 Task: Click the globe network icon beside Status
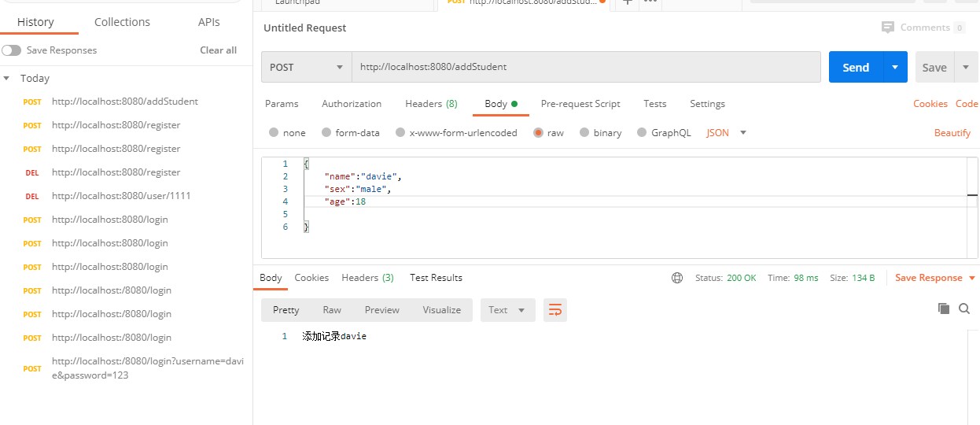pos(677,278)
